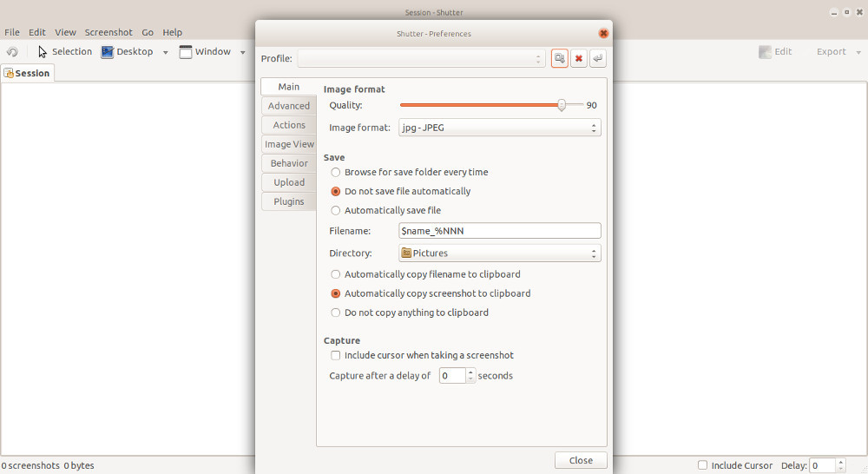
Task: Click the redo screenshot icon in main toolbar
Action: pyautogui.click(x=12, y=51)
